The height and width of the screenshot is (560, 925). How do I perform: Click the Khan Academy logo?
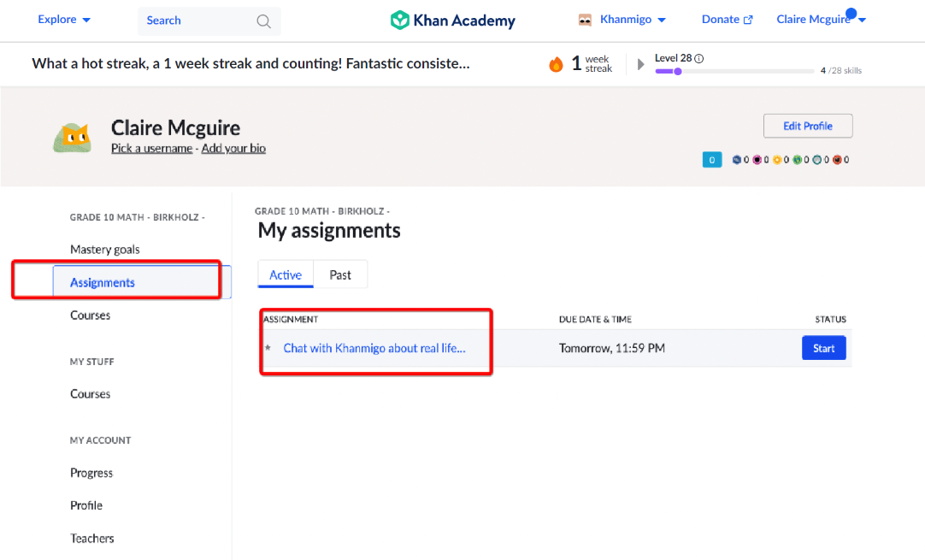click(452, 20)
